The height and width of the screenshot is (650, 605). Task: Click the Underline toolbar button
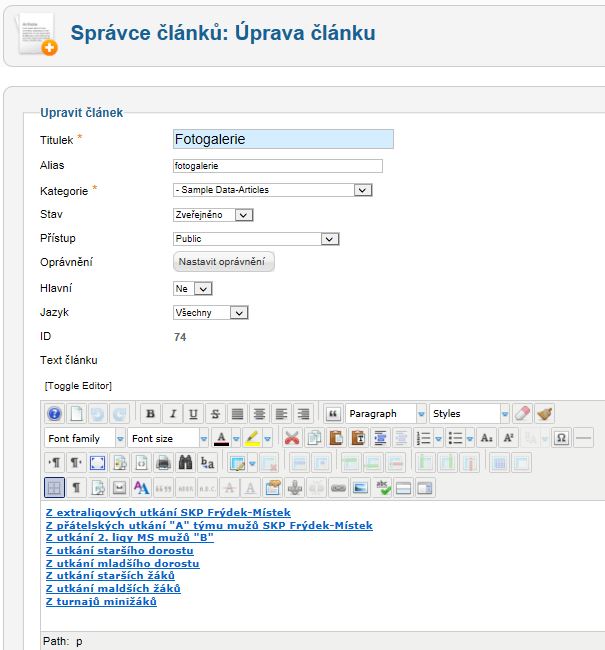tap(193, 413)
